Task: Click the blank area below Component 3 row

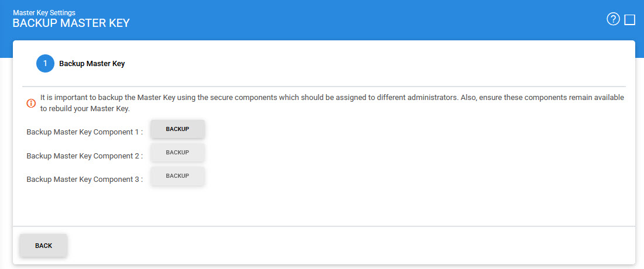Action: (324, 205)
